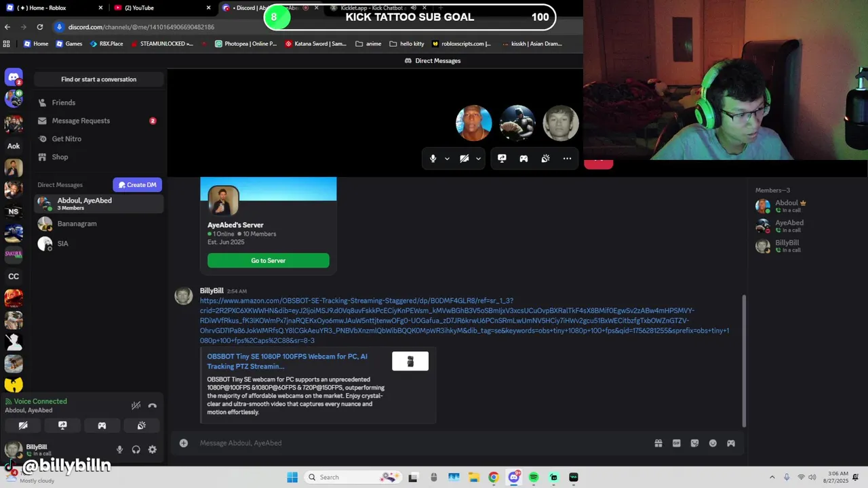868x488 pixels.
Task: Open the anime bookmarks folder
Action: coord(368,44)
